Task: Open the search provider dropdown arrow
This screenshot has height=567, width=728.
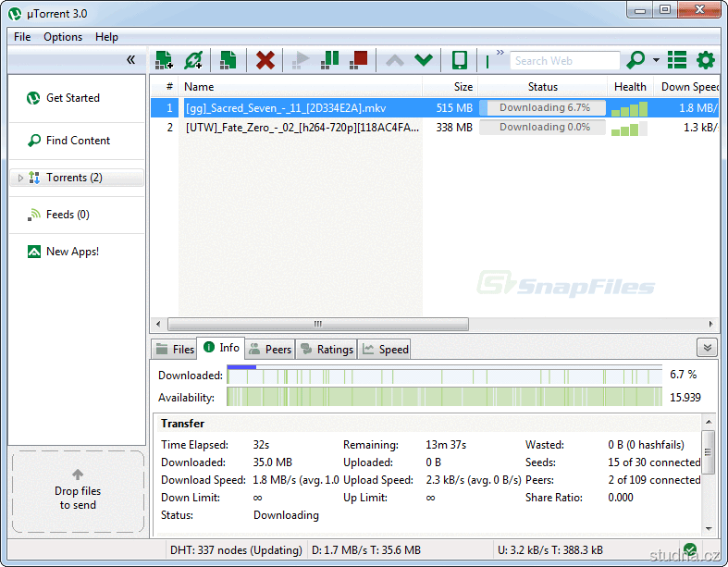Action: pyautogui.click(x=656, y=60)
